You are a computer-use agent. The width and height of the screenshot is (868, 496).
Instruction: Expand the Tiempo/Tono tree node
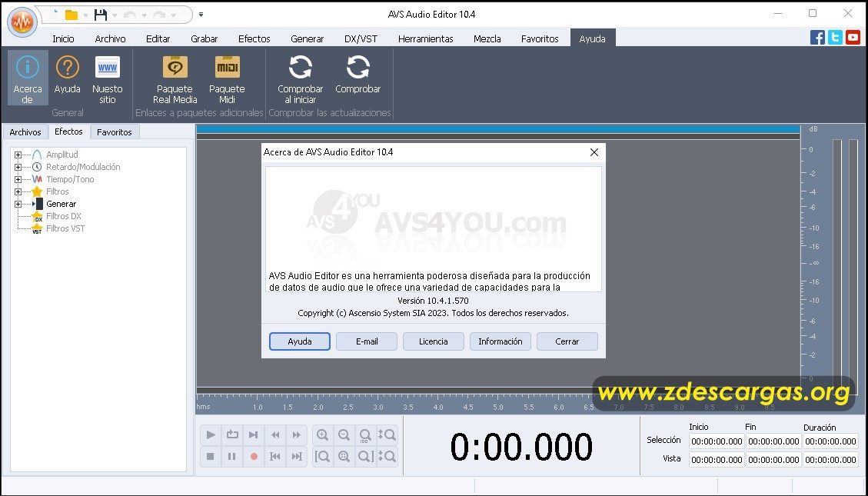(18, 179)
